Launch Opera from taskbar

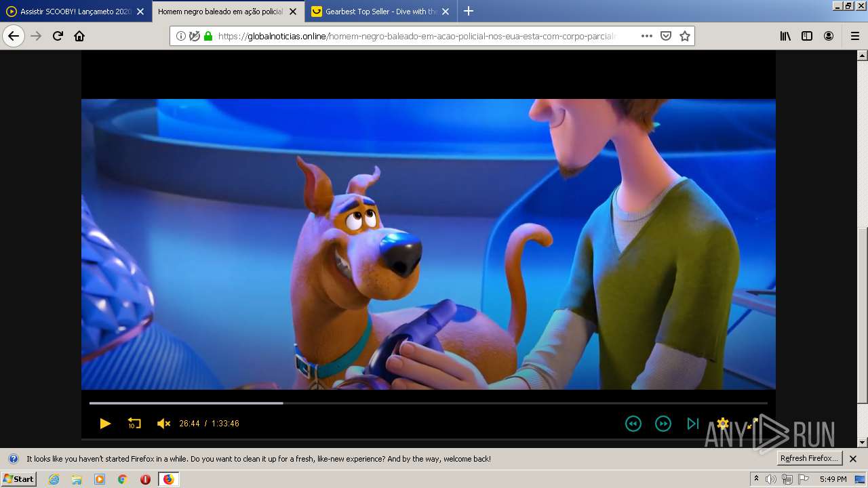(145, 479)
